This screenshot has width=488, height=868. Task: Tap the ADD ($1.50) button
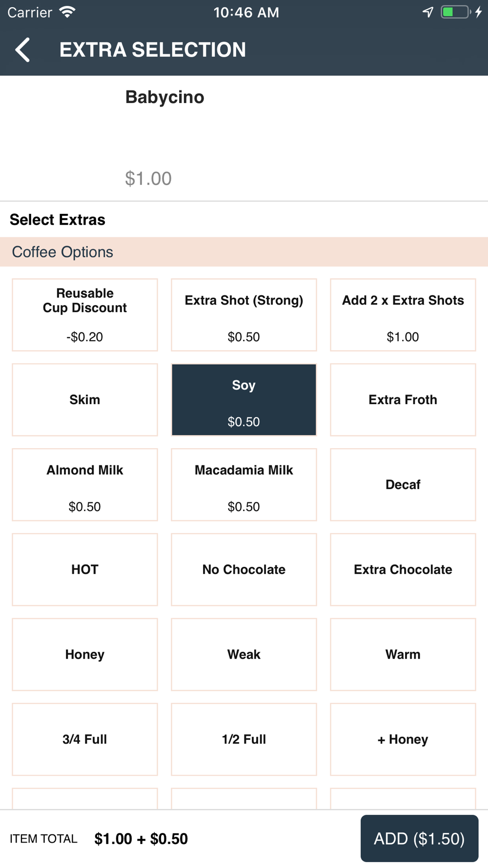click(419, 839)
